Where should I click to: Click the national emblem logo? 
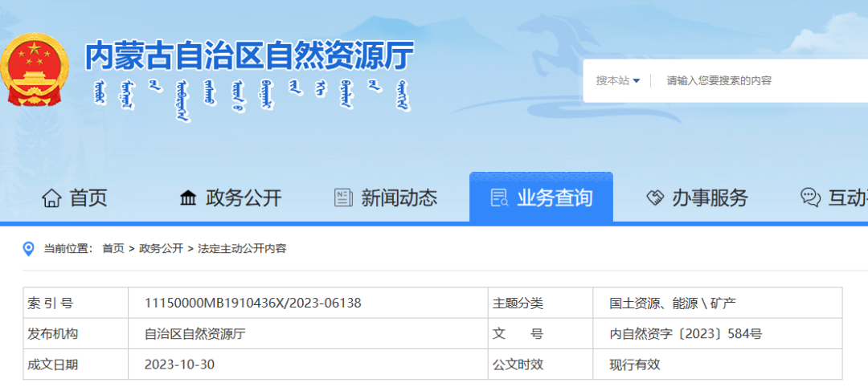tap(33, 70)
